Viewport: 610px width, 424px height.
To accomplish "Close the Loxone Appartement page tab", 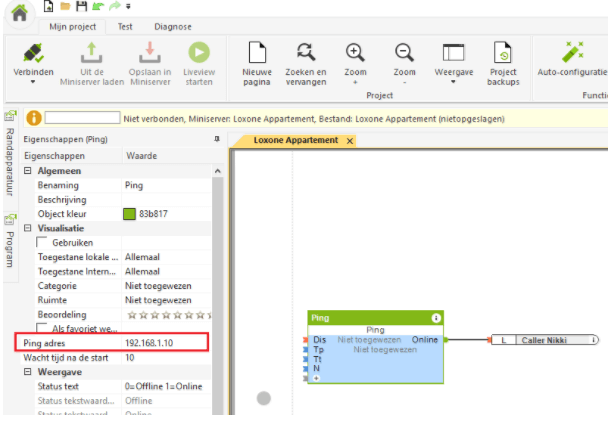I will pyautogui.click(x=350, y=141).
